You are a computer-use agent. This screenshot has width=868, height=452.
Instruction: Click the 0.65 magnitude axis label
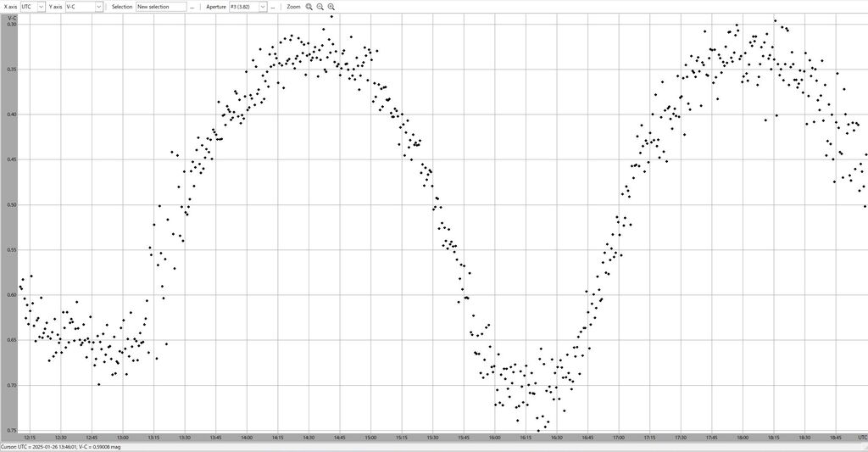(12, 340)
